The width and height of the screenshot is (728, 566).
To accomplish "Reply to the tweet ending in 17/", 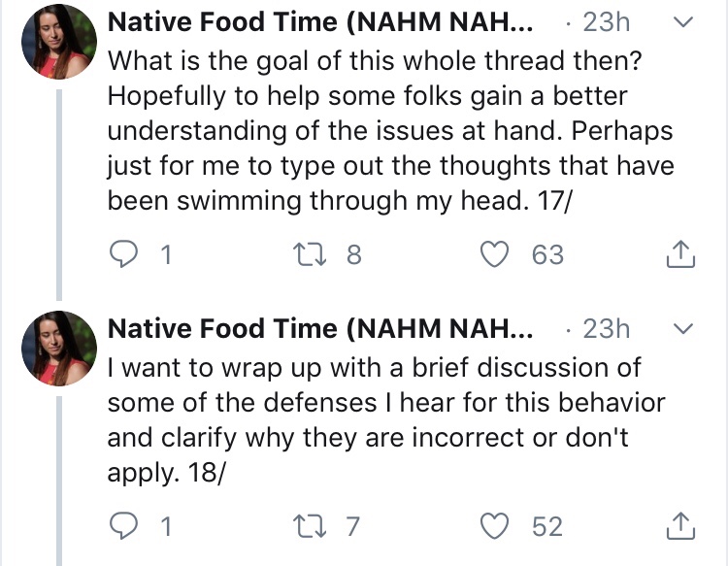I will [x=125, y=254].
